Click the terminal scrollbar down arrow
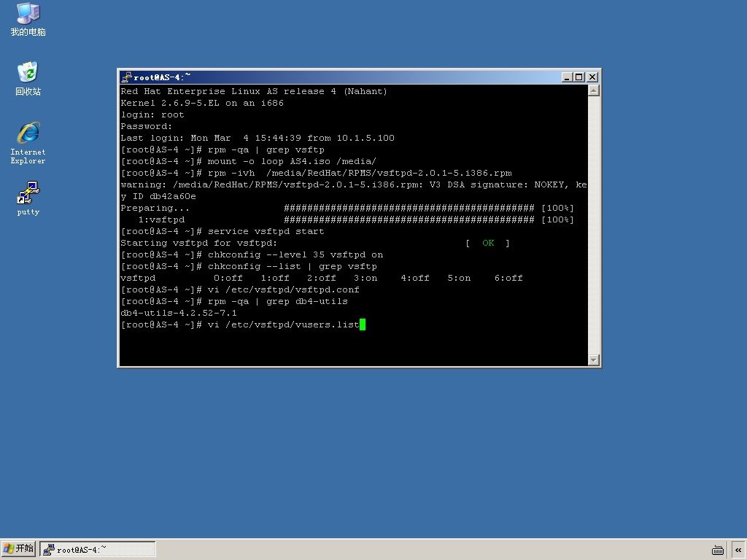The image size is (747, 560). click(x=593, y=360)
